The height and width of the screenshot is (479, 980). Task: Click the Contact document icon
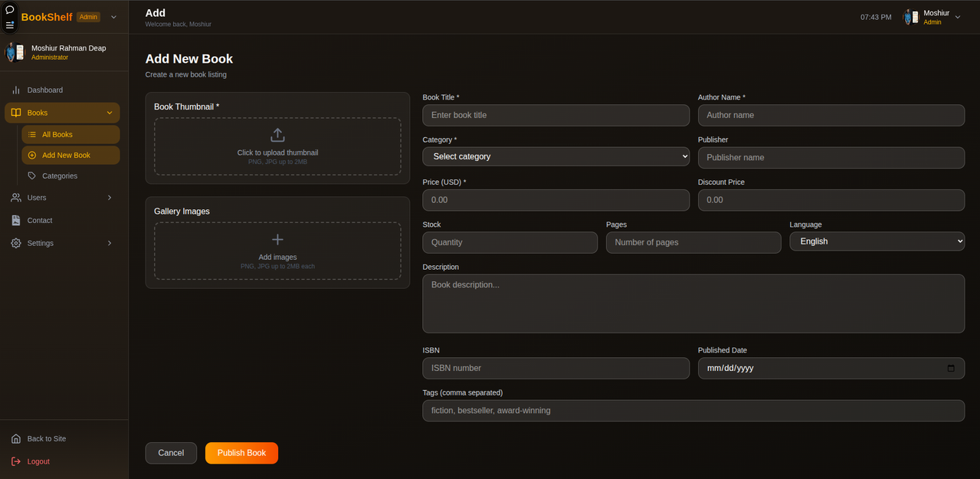[x=16, y=220]
